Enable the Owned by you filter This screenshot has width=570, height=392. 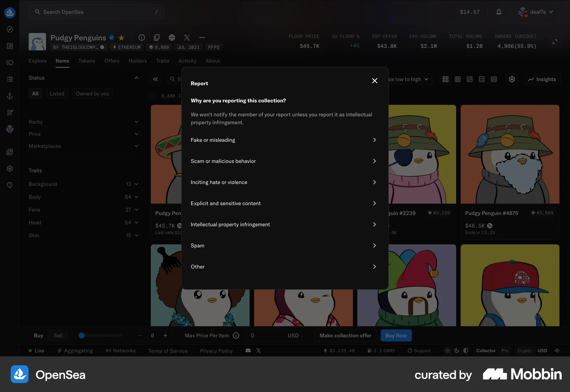pyautogui.click(x=92, y=93)
